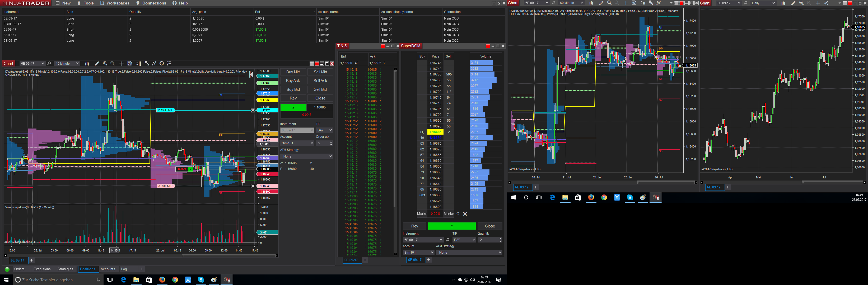Open instrument dropdown in SuperDOM
The width and height of the screenshot is (868, 285).
[x=423, y=240]
